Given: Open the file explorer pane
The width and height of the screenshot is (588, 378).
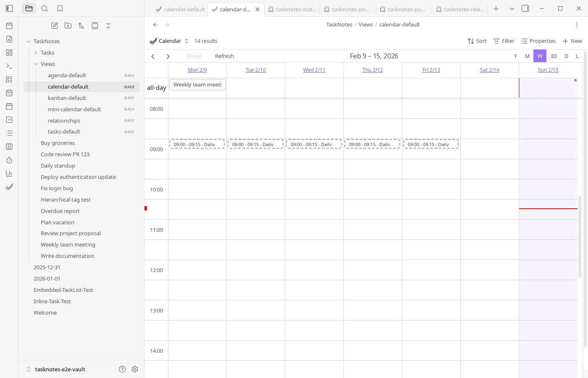Looking at the screenshot, I should 29,8.
